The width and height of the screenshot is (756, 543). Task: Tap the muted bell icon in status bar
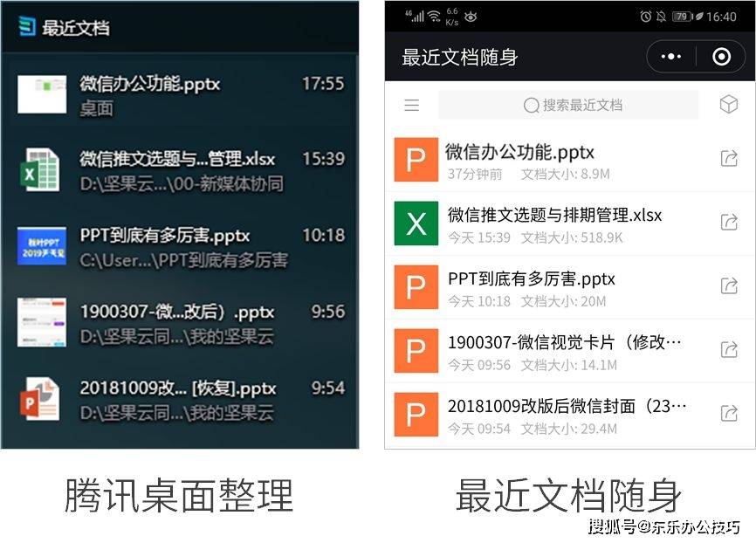(662, 17)
